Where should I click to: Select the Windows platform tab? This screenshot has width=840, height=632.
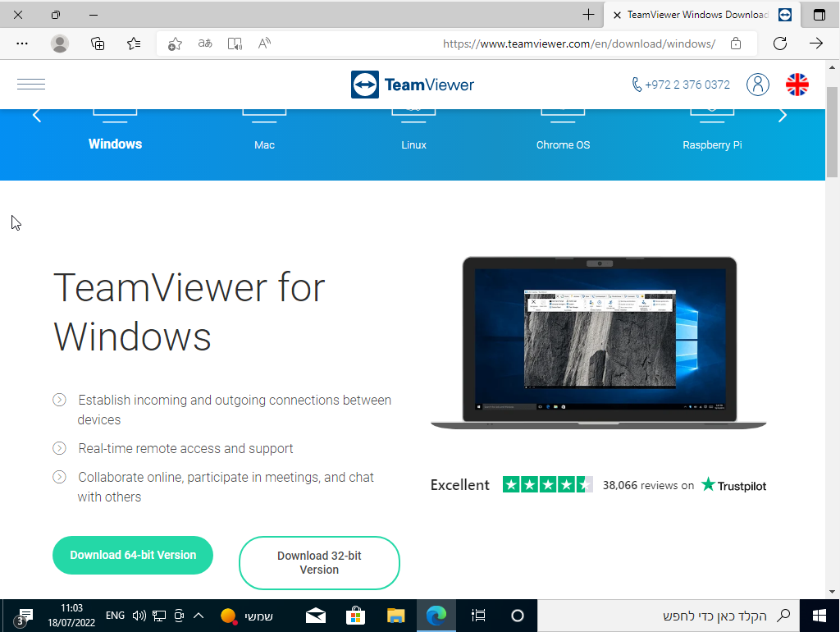[x=115, y=144]
